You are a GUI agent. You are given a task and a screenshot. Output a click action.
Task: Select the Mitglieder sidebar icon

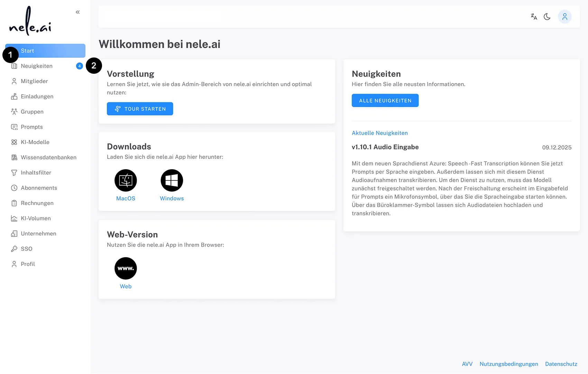[14, 81]
